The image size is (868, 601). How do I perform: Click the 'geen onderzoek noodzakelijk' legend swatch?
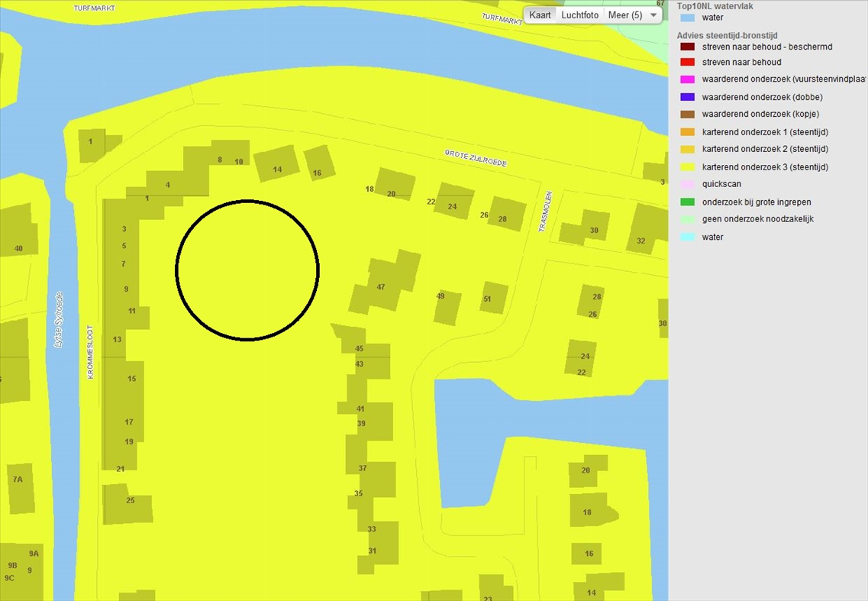tap(688, 219)
